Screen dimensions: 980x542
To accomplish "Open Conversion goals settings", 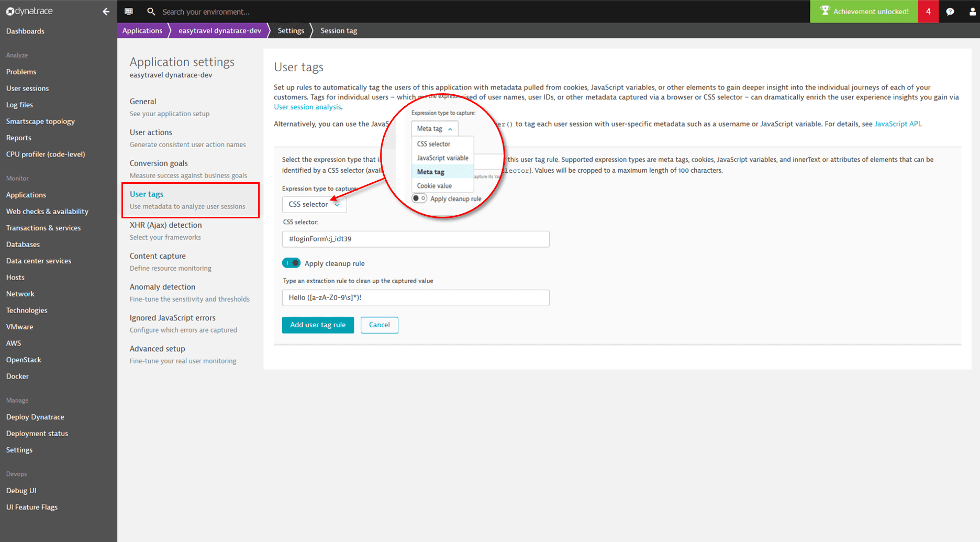I will 159,163.
